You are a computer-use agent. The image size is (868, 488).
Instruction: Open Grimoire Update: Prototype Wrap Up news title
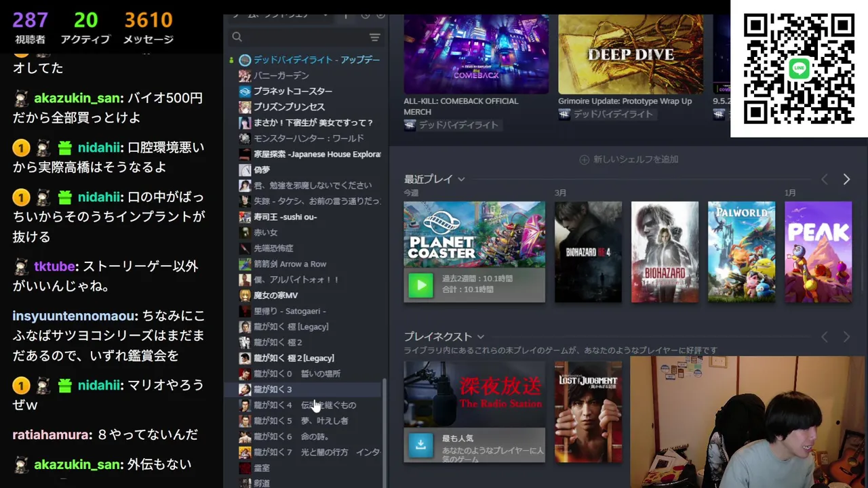(x=625, y=101)
